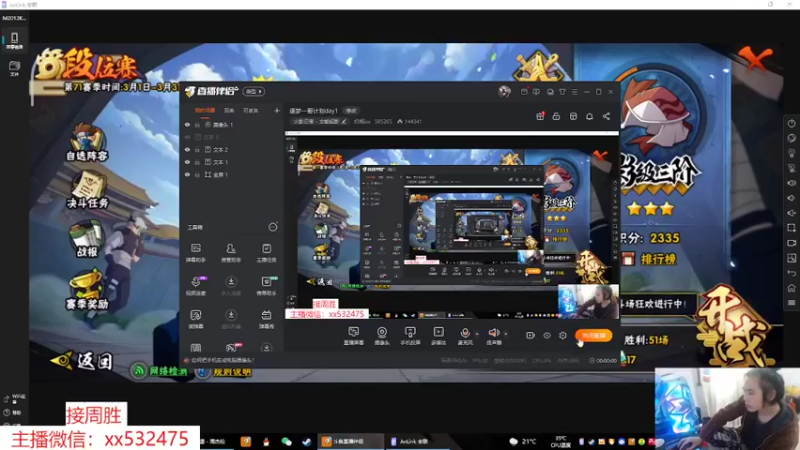Open the gear settings in bottom toolbar
The image size is (800, 450).
click(563, 335)
